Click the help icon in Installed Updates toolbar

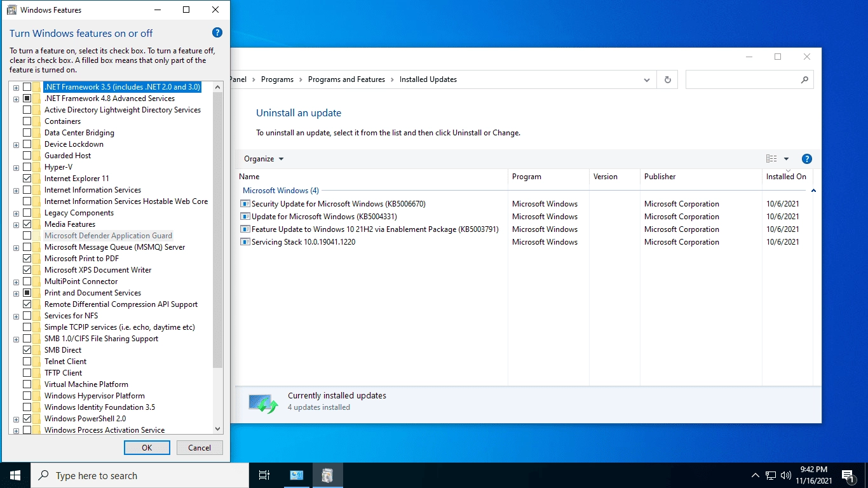807,159
